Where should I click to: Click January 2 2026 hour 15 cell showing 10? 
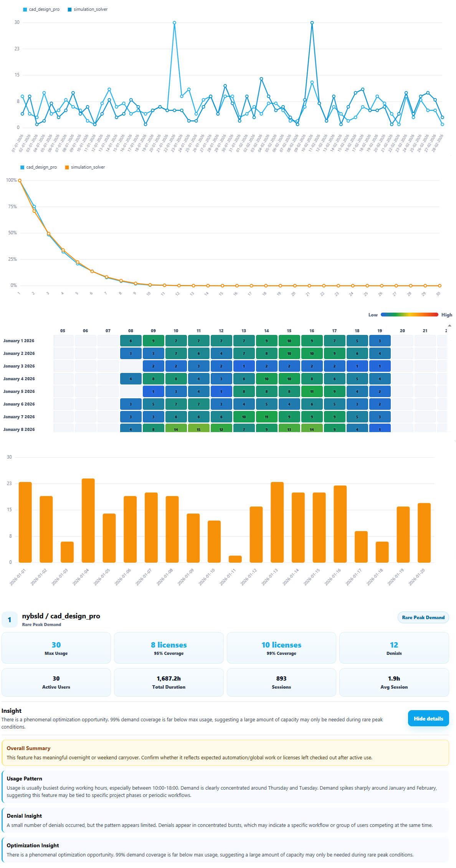point(289,353)
